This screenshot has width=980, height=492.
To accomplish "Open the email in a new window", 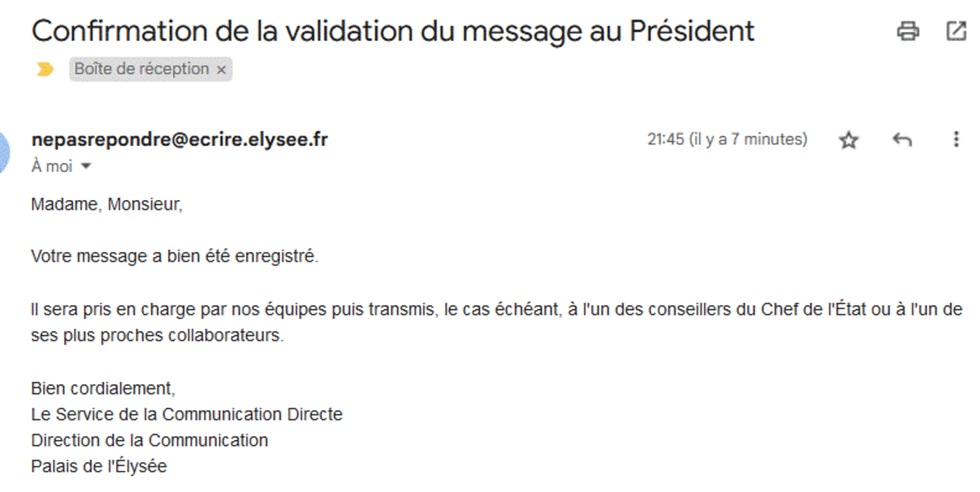I will tap(955, 32).
